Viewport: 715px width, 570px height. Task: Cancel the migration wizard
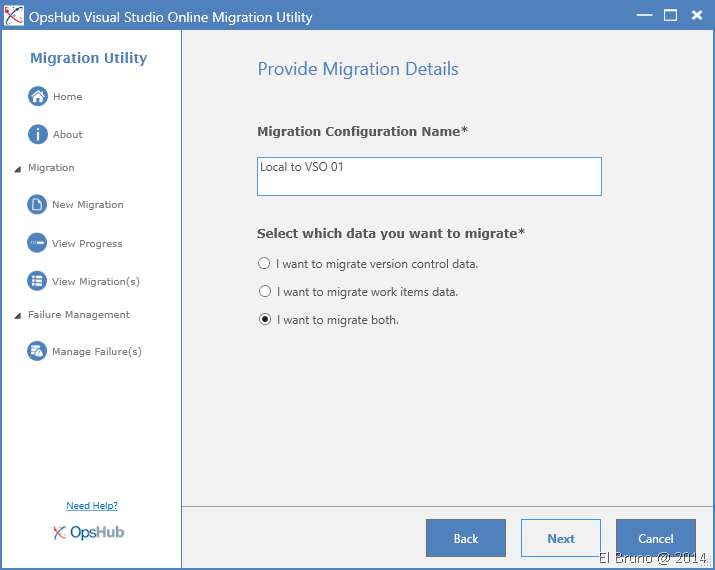pyautogui.click(x=655, y=538)
